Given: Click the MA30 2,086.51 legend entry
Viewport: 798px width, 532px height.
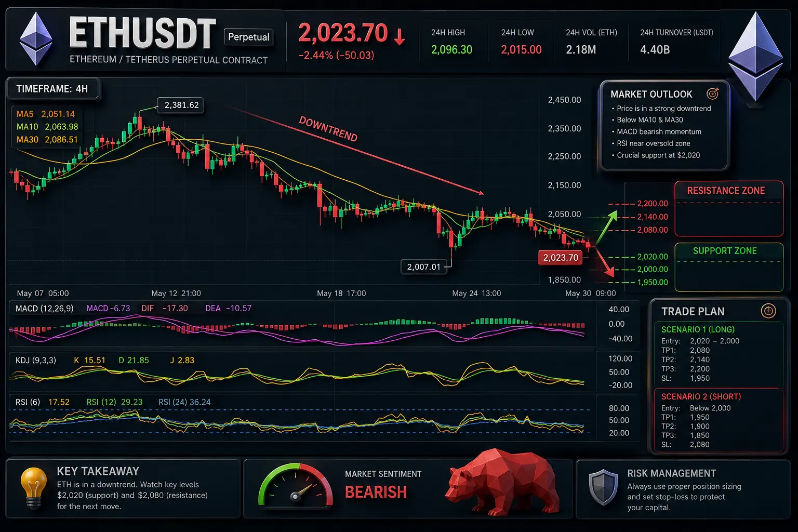Looking at the screenshot, I should point(47,140).
